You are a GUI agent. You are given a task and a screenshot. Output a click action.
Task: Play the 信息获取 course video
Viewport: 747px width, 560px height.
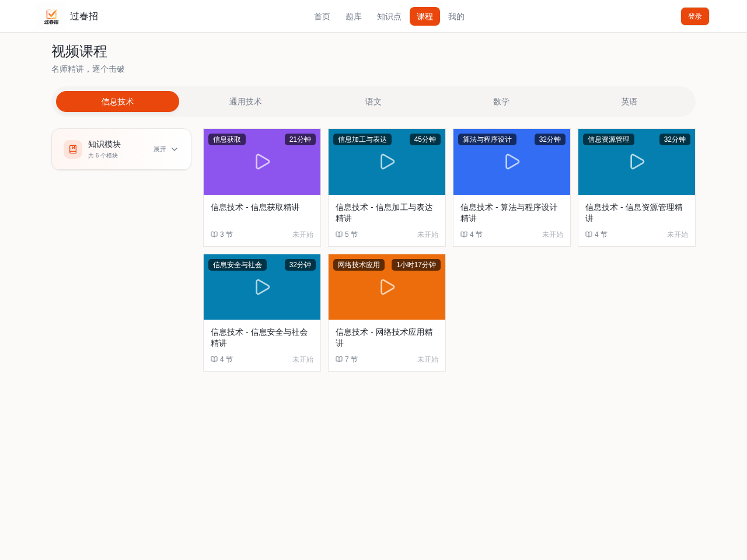click(262, 162)
